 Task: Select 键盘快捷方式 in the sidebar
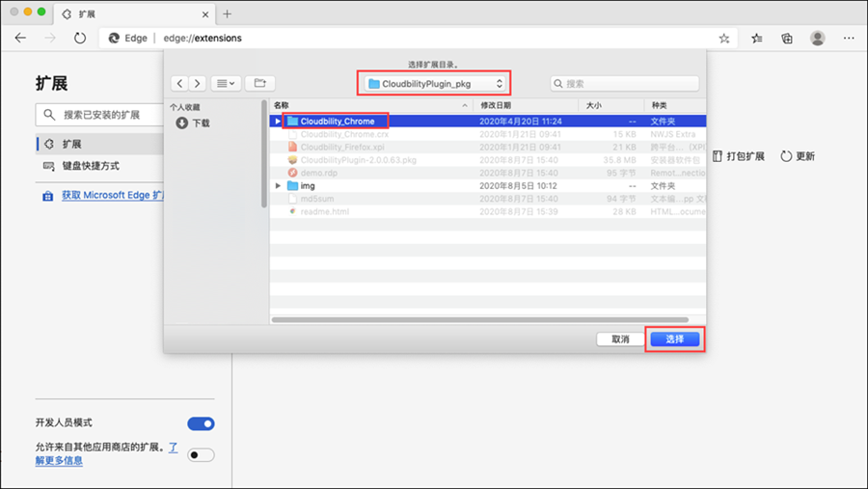pos(91,166)
